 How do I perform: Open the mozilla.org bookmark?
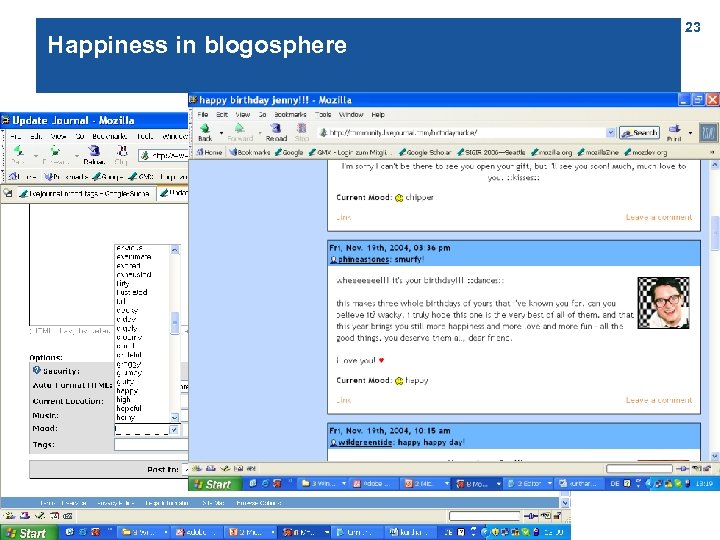(x=551, y=152)
